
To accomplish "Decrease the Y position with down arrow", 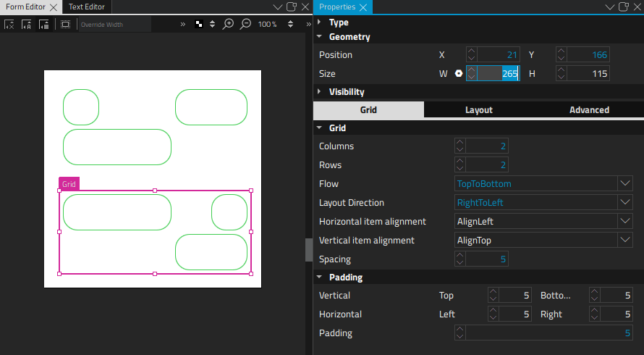I will pos(562,59).
